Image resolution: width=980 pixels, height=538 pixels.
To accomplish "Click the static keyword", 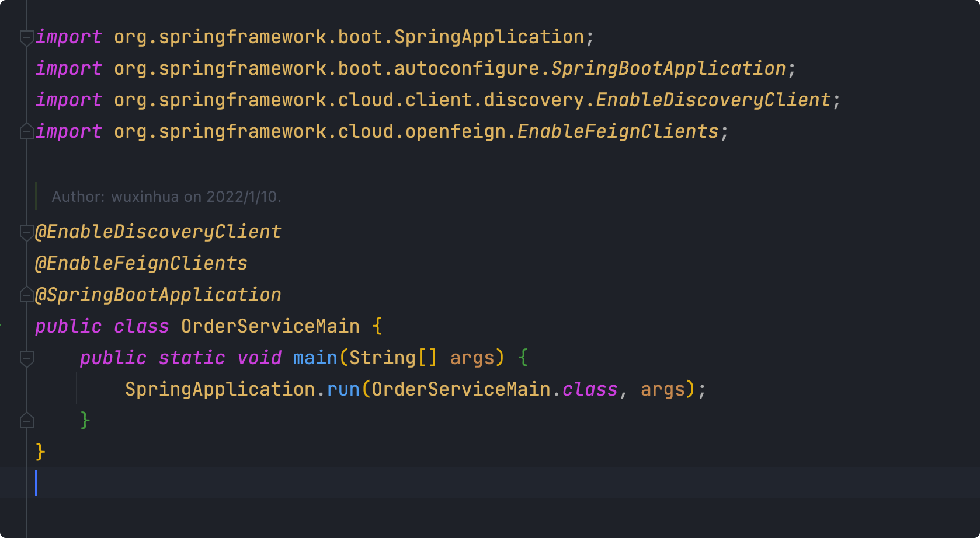I will (x=192, y=358).
